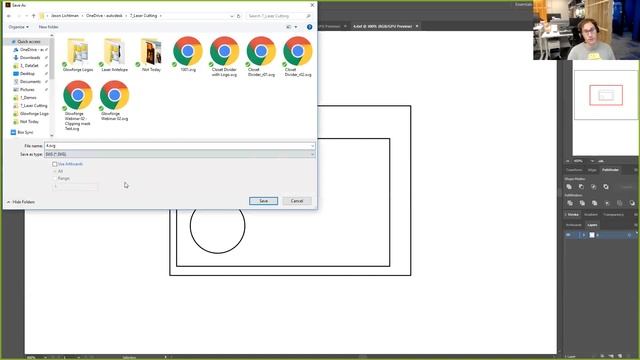Click Crop pathfinder icon

tap(607, 203)
